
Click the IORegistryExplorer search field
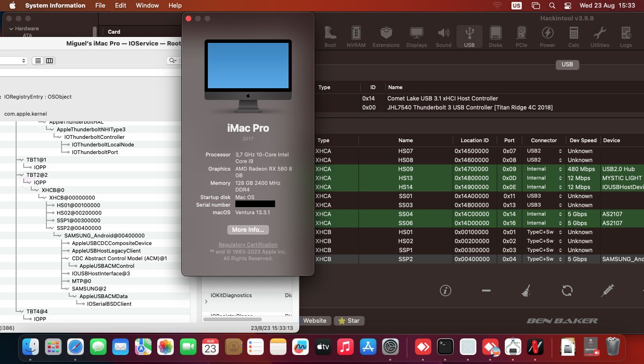pyautogui.click(x=174, y=61)
